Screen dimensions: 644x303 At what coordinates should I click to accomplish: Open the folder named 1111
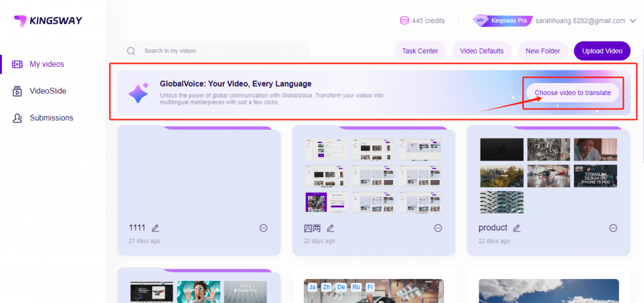coord(199,191)
